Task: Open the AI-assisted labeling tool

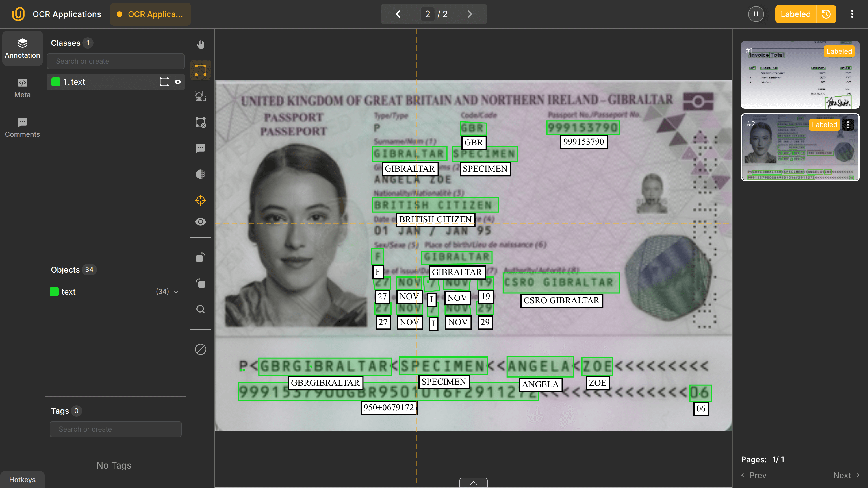Action: (x=201, y=97)
